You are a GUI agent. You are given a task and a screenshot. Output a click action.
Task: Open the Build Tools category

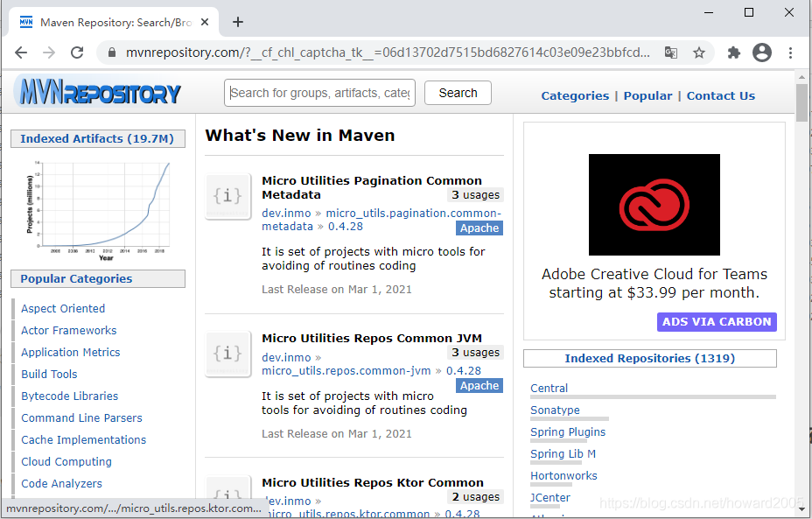coord(49,374)
